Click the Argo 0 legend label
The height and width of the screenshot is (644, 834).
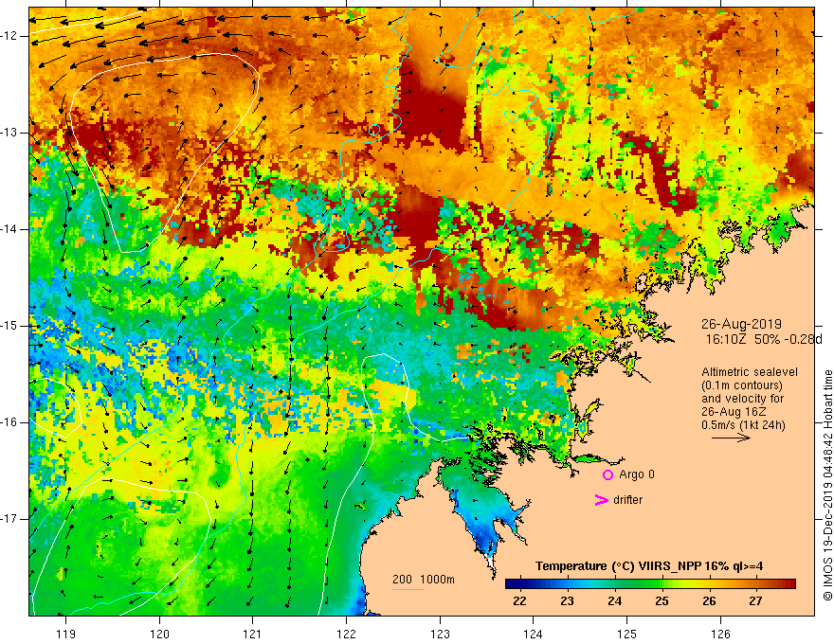coord(637,474)
